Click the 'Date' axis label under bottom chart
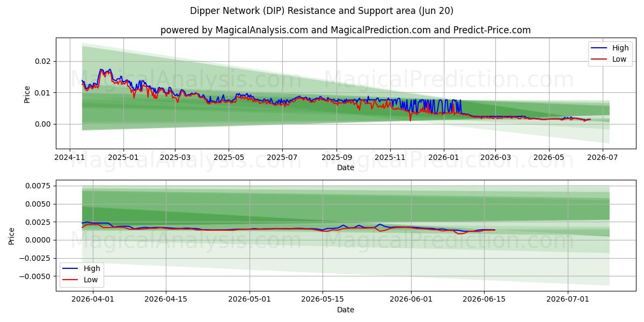 [x=346, y=310]
